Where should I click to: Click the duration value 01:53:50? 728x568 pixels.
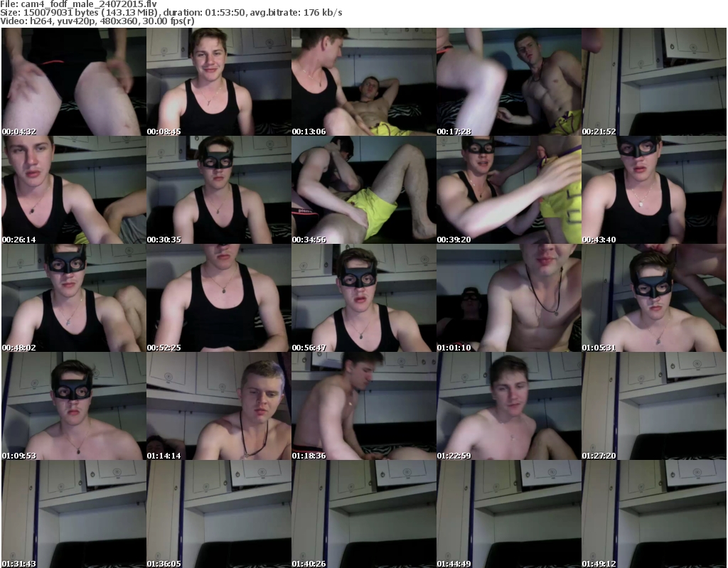[x=225, y=13]
